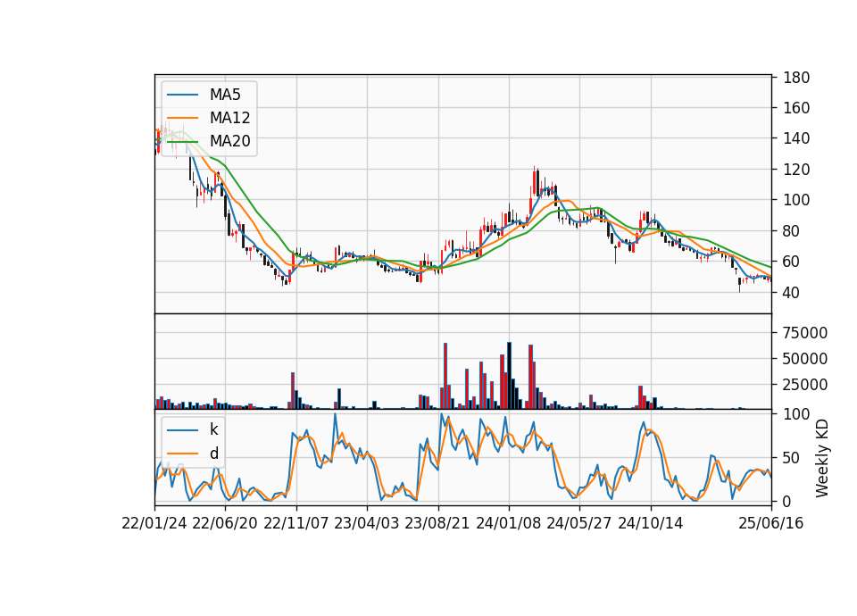Click the 75000 volume axis label

[x=805, y=333]
